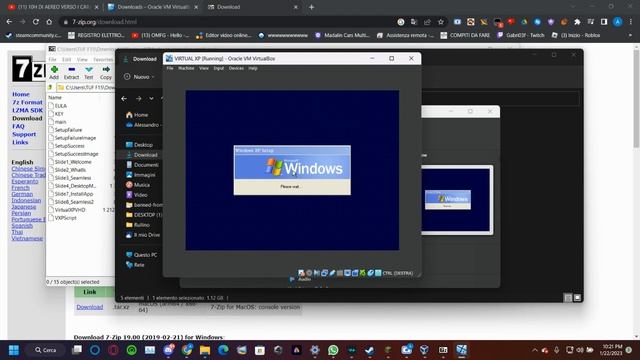Viewport: 640px width, 360px height.
Task: Click the Explorer back arrow
Action: [124, 98]
